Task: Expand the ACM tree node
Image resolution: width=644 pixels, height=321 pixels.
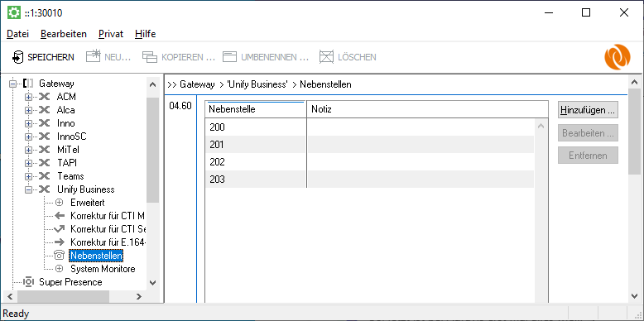Action: point(28,98)
